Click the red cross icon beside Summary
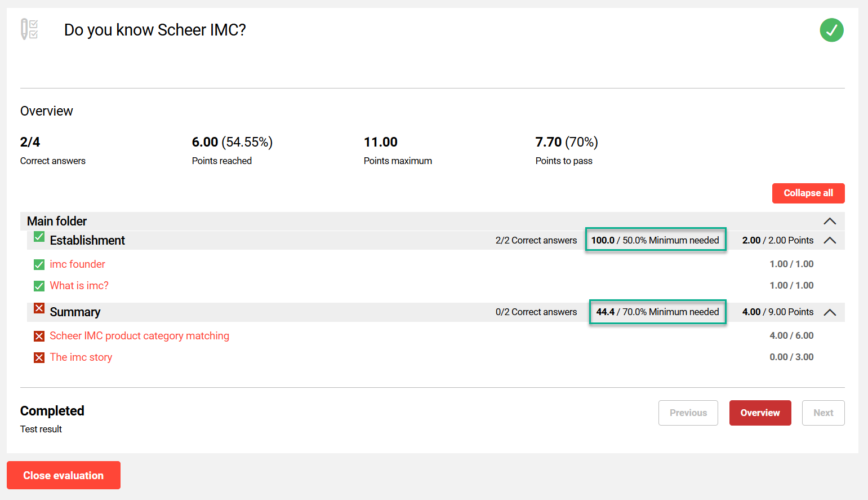 pos(39,308)
